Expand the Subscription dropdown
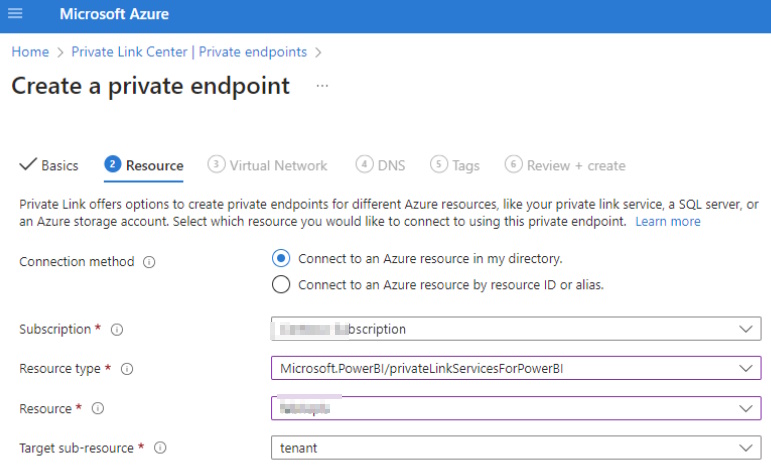 744,329
